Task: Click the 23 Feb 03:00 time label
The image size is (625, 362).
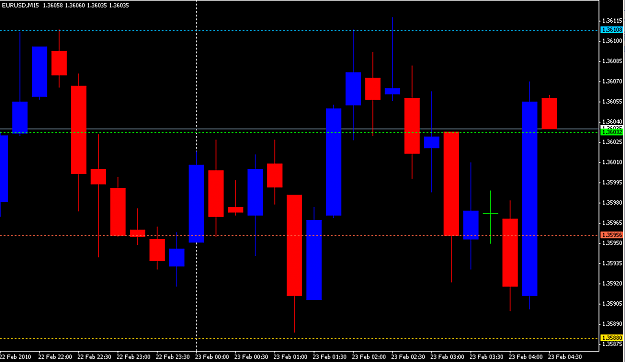Action: [x=448, y=356]
